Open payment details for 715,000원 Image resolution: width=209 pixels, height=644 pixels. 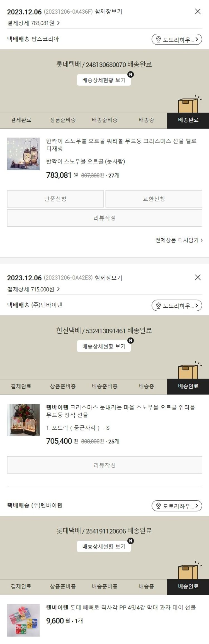(x=33, y=289)
